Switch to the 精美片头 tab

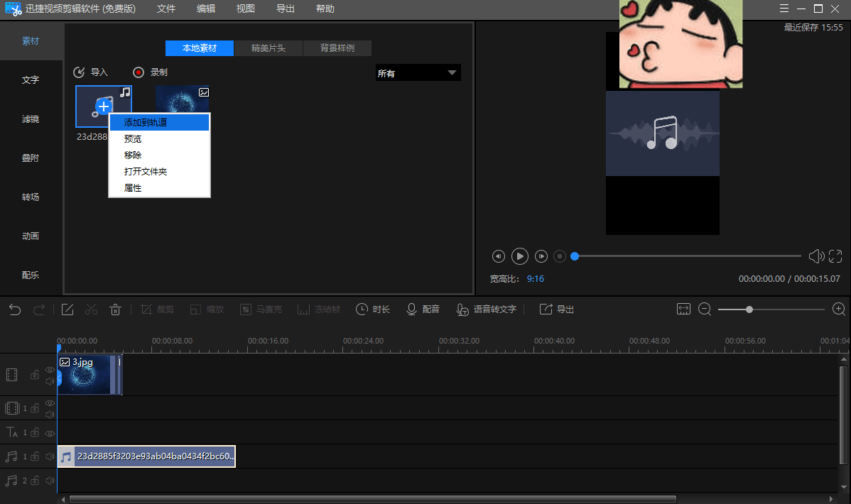(x=268, y=48)
